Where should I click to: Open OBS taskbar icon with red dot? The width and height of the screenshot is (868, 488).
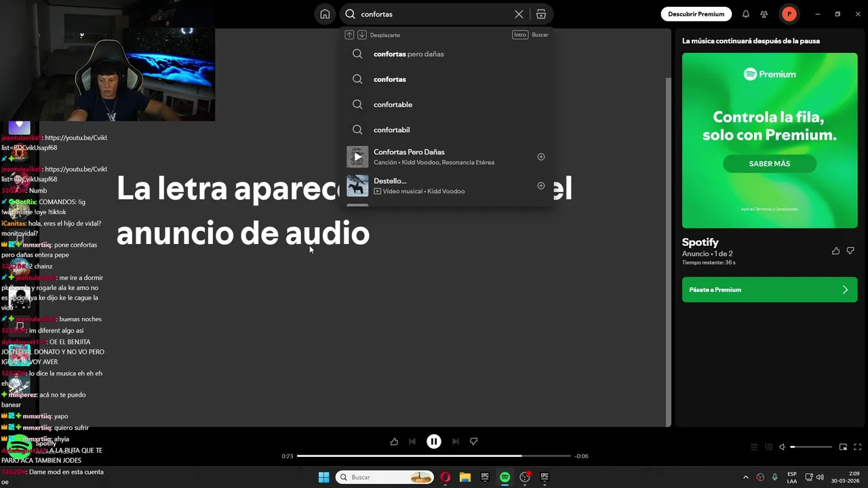pyautogui.click(x=525, y=477)
